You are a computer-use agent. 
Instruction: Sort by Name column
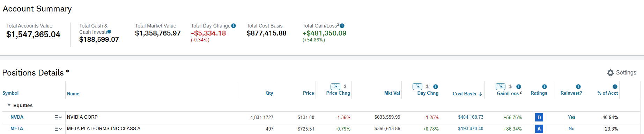click(73, 94)
